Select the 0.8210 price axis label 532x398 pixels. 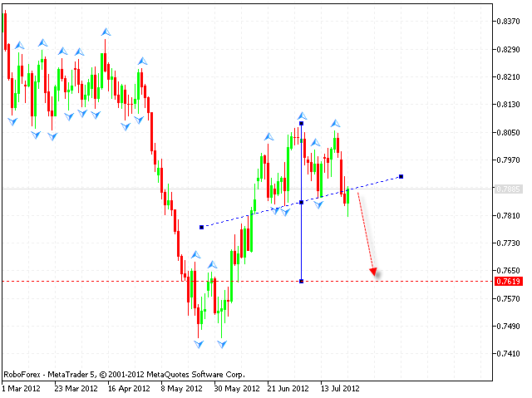coord(508,77)
